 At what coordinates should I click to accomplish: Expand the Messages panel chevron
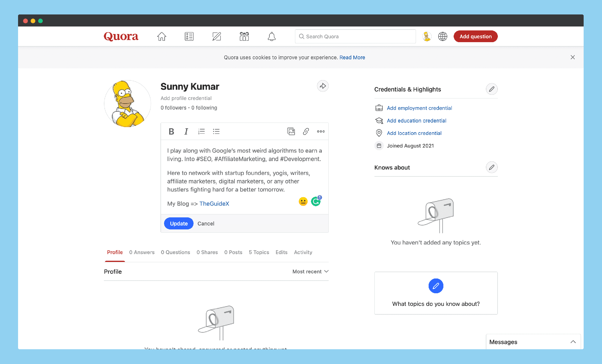573,342
